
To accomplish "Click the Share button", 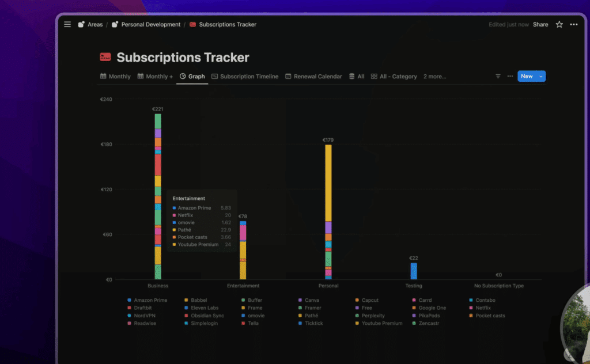I will [540, 25].
